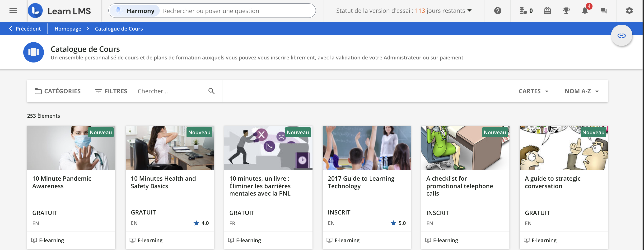644x250 pixels.
Task: Open the FILTRES panel
Action: point(111,91)
